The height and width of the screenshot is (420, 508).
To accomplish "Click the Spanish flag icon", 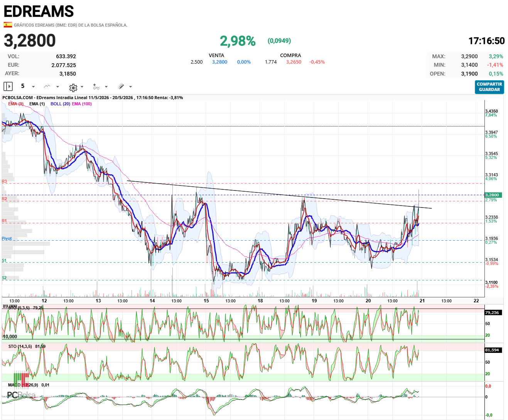I will click(8, 25).
